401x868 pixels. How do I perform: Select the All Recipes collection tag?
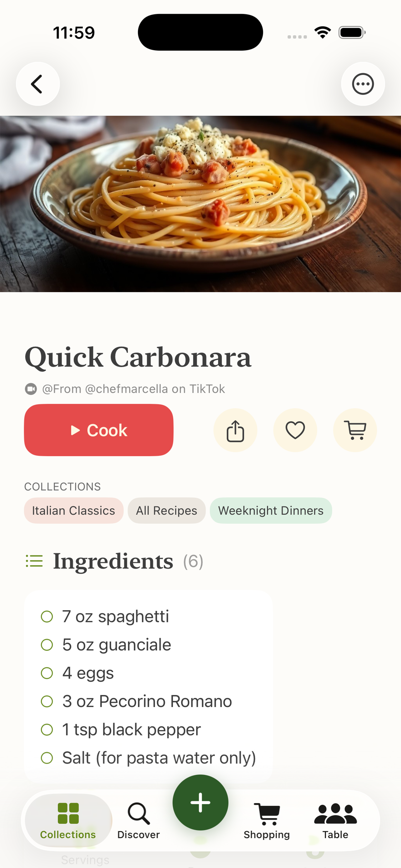(x=166, y=511)
